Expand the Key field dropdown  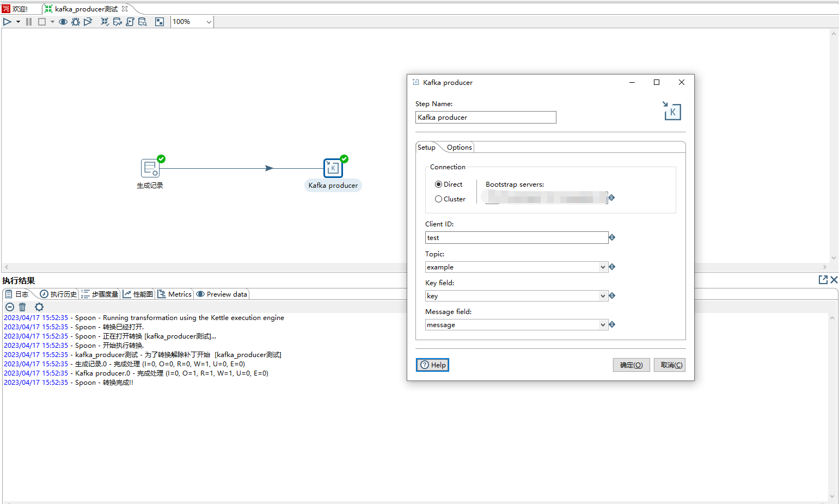602,296
